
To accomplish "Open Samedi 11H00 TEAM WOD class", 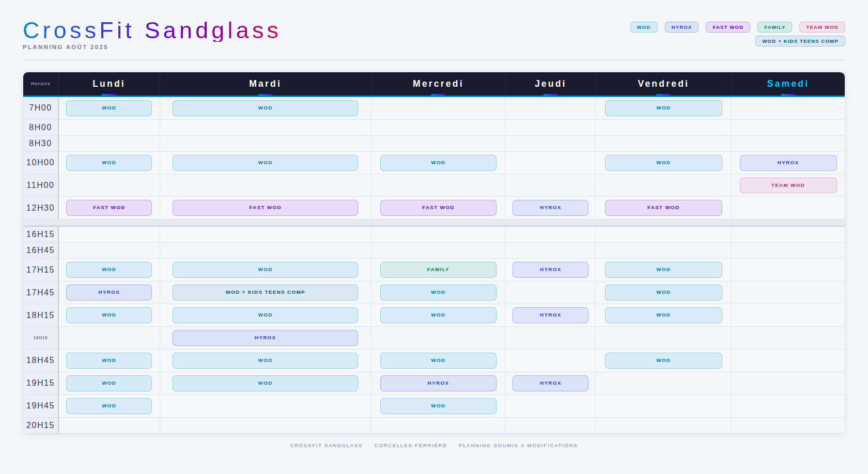I will click(x=788, y=185).
